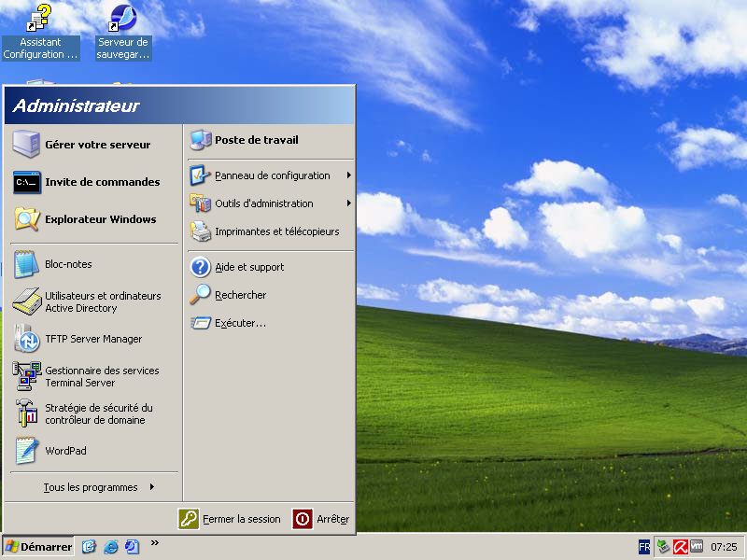Launch Internet Explorer from quick launch

click(111, 548)
